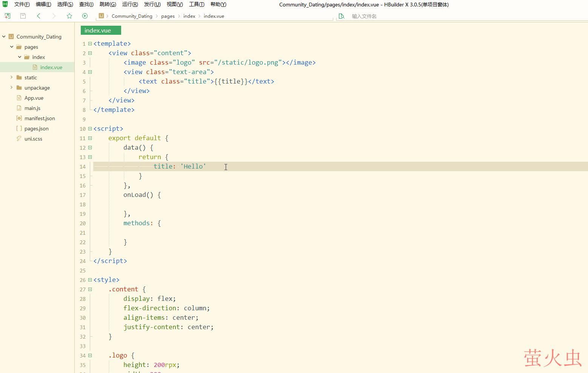
Task: Go back with the left arrow icon
Action: [38, 16]
